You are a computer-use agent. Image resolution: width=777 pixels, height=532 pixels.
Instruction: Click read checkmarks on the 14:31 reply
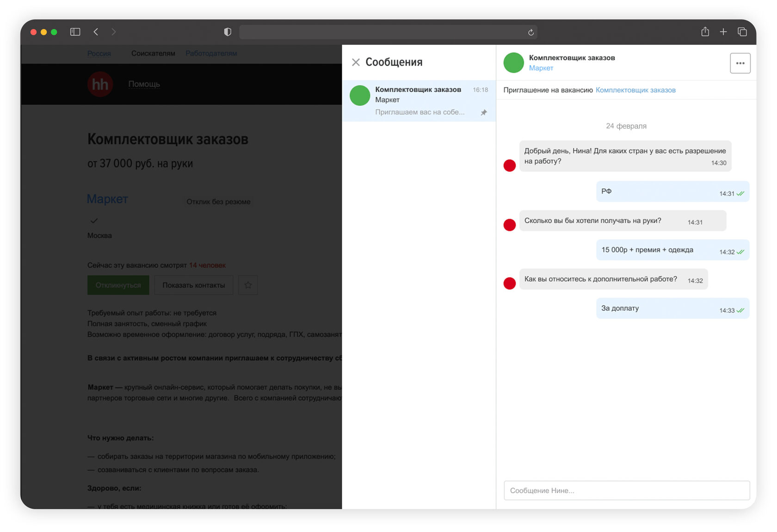[x=740, y=193]
